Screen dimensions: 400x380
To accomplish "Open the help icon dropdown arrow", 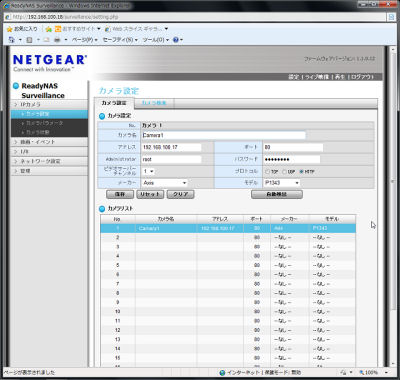I will coord(181,40).
